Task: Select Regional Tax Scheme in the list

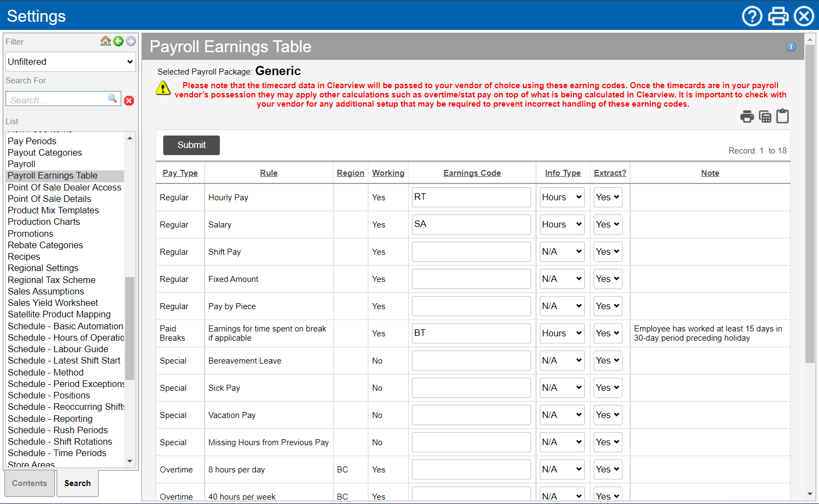Action: [x=52, y=280]
